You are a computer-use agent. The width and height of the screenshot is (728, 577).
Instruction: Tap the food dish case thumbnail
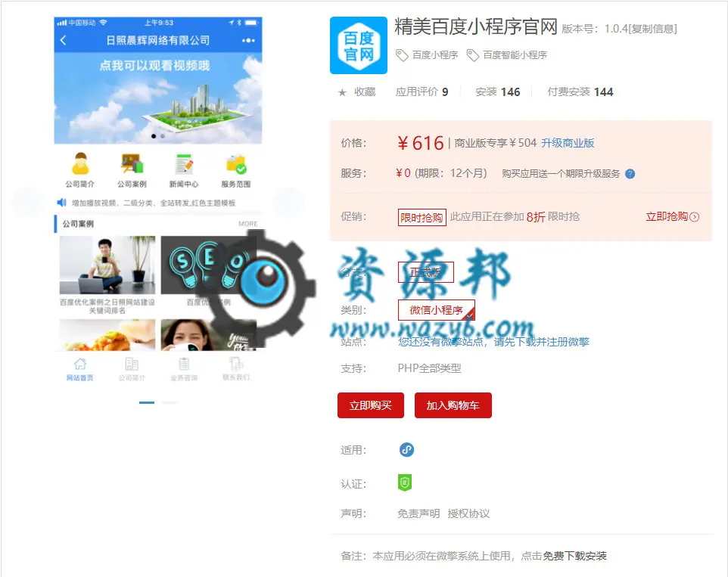point(107,335)
